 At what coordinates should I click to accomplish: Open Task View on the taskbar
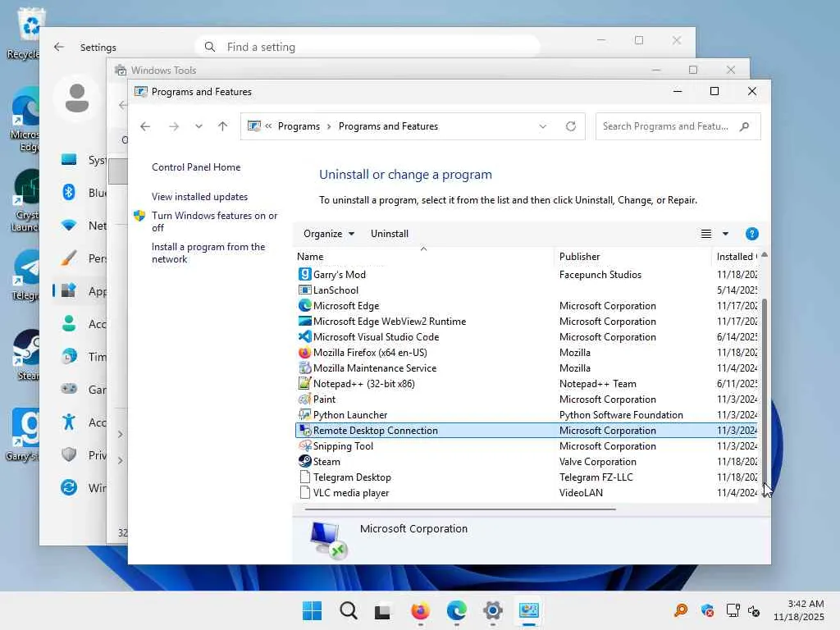(x=382, y=611)
